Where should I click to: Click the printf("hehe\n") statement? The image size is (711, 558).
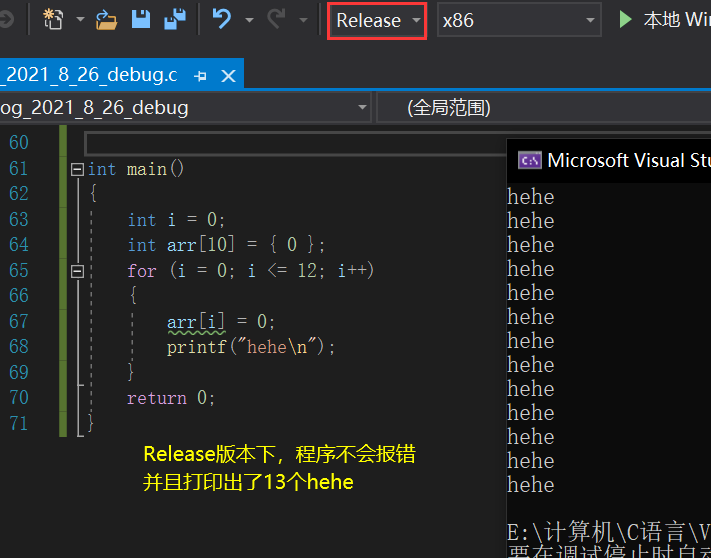pos(251,347)
